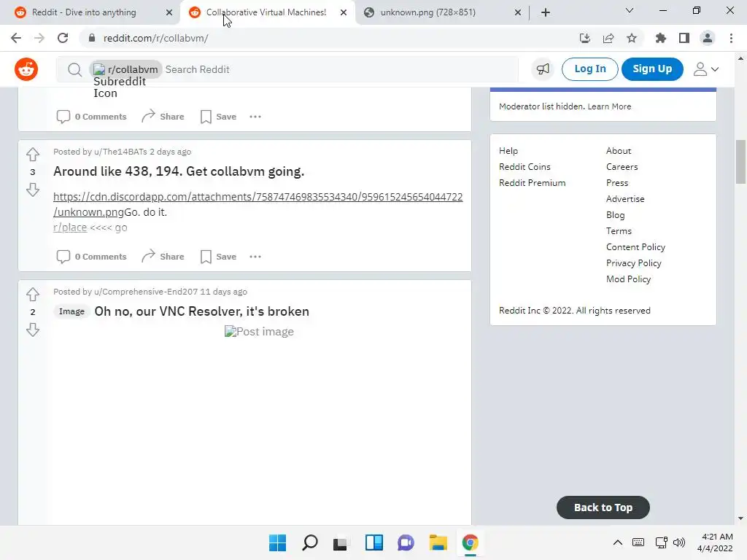The width and height of the screenshot is (747, 560).
Task: View site information lock icon
Action: coord(92,38)
